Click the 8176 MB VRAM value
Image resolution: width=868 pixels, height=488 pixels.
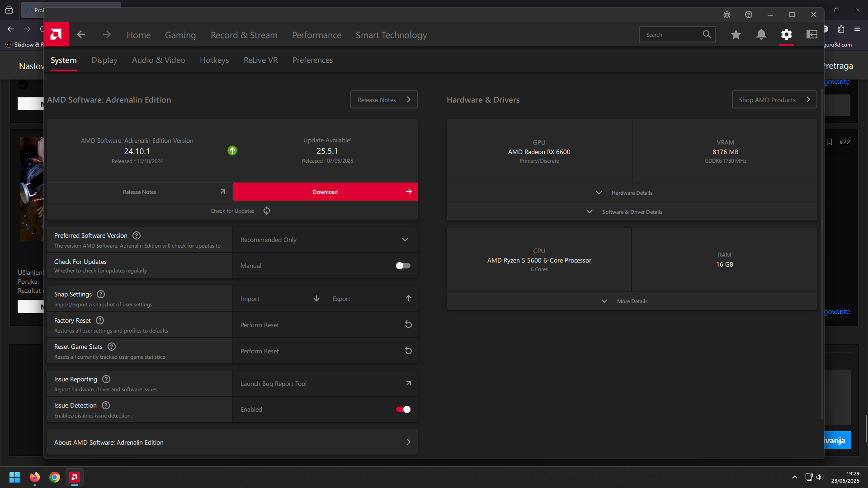[x=725, y=152]
